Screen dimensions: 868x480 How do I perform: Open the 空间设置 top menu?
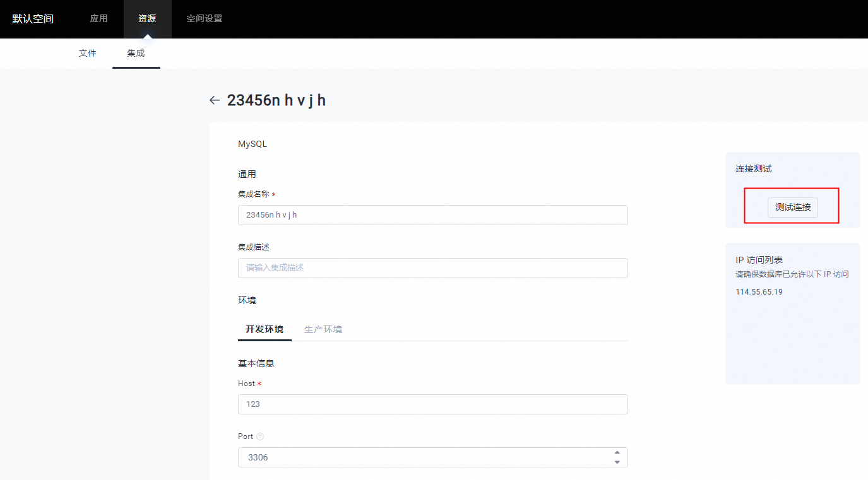205,18
